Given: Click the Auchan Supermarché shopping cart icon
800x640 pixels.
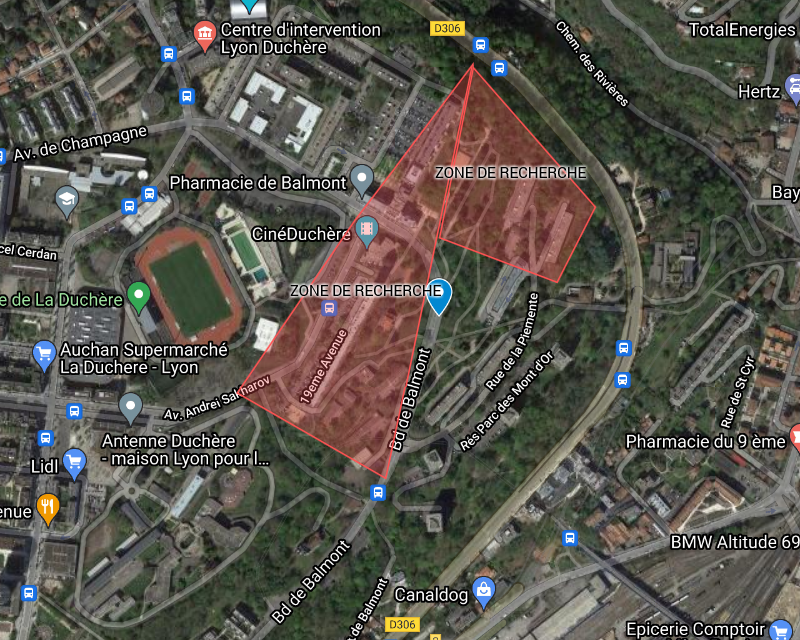Looking at the screenshot, I should (x=44, y=355).
